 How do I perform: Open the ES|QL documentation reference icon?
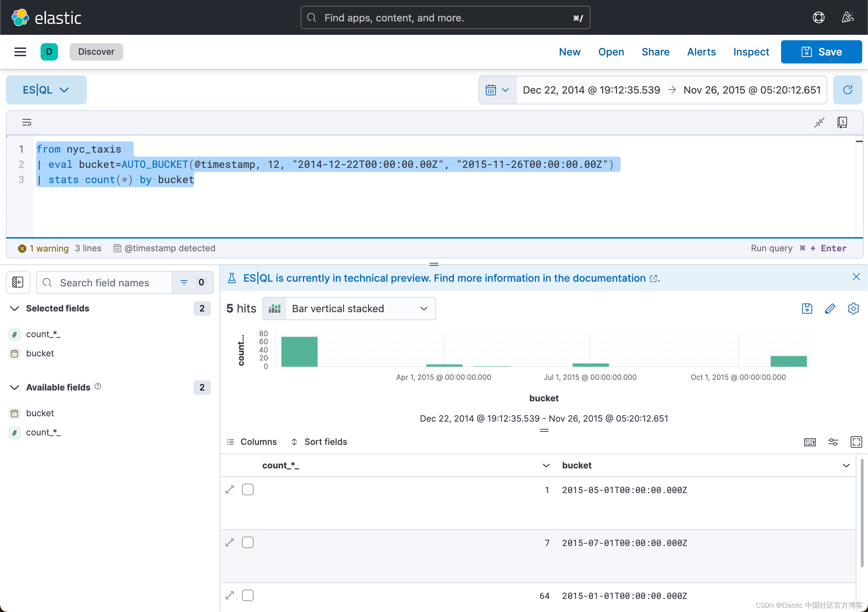pyautogui.click(x=842, y=122)
